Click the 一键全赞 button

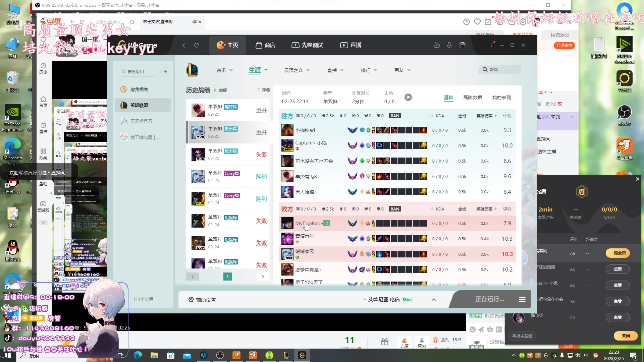click(x=618, y=253)
